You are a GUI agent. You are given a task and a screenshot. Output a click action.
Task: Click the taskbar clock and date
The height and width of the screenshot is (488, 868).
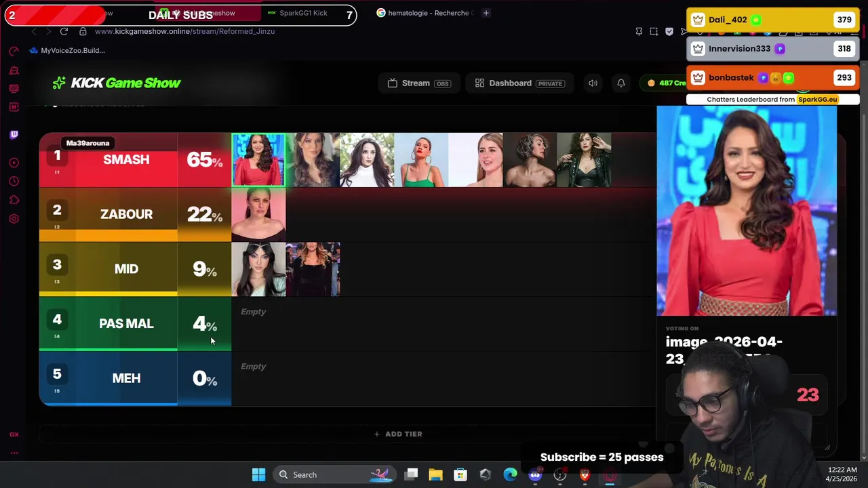click(841, 474)
